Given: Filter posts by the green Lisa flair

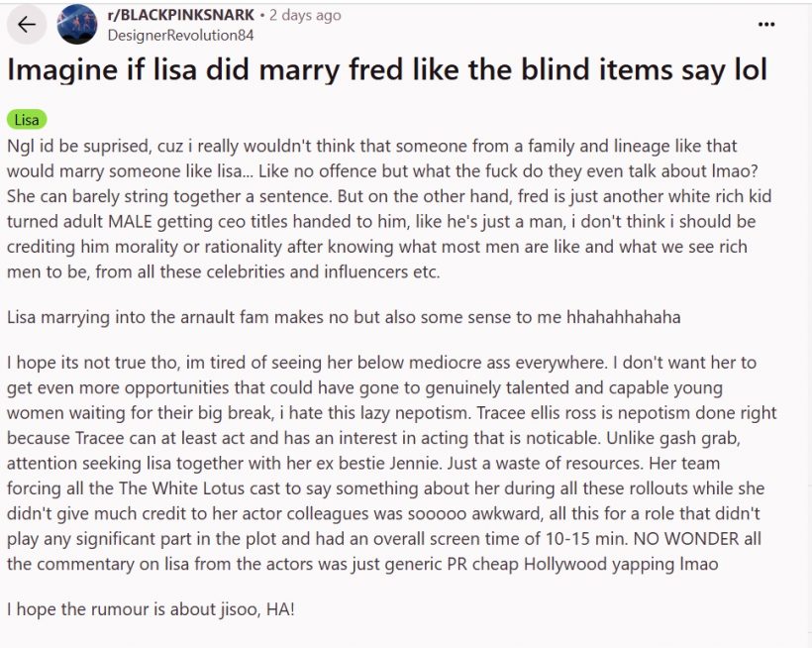Looking at the screenshot, I should click(x=27, y=120).
